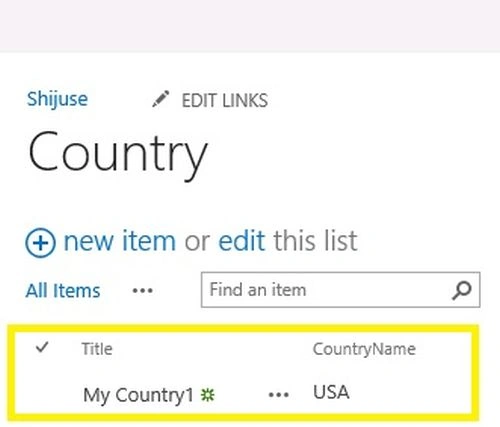Click the grey ribbon bar at top
This screenshot has width=500, height=427.
[250, 26]
